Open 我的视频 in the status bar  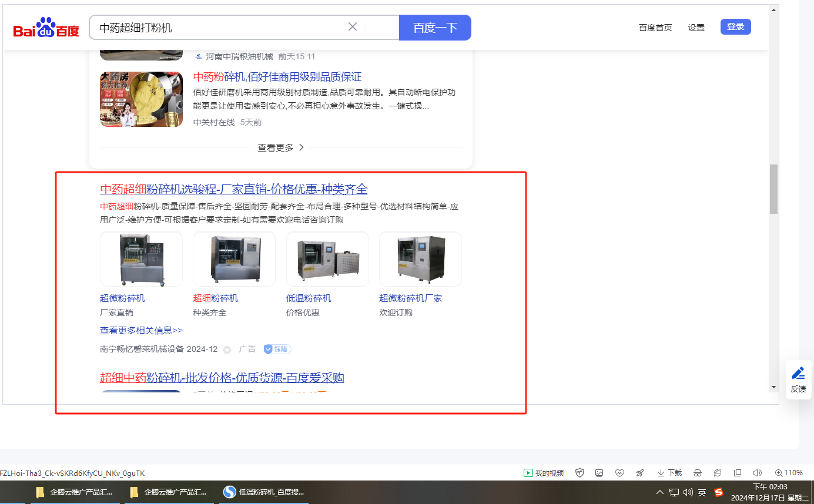pos(544,473)
